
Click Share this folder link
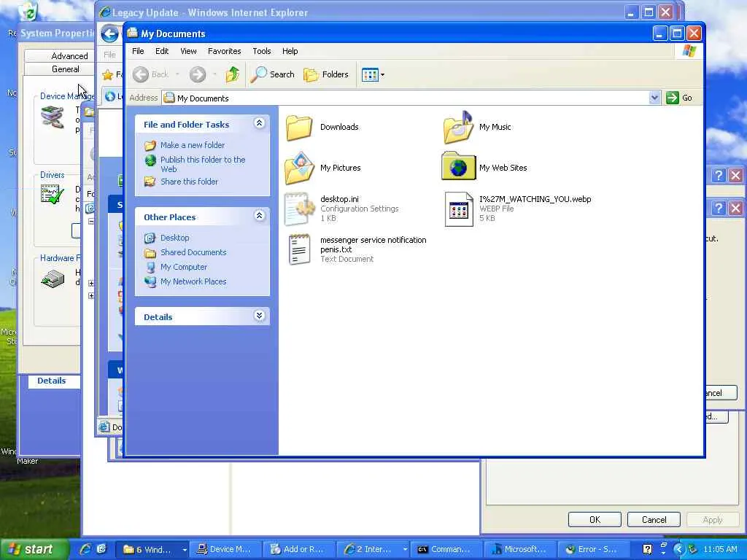[189, 182]
